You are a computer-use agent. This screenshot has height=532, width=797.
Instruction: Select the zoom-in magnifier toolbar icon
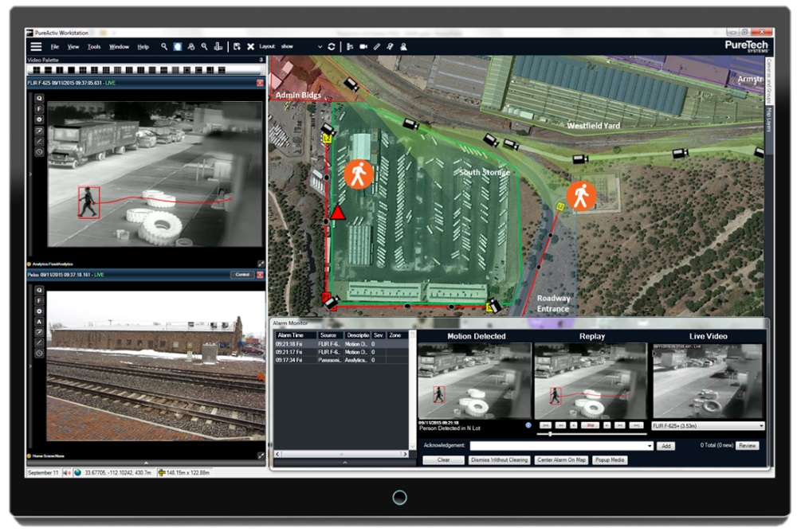(x=163, y=46)
